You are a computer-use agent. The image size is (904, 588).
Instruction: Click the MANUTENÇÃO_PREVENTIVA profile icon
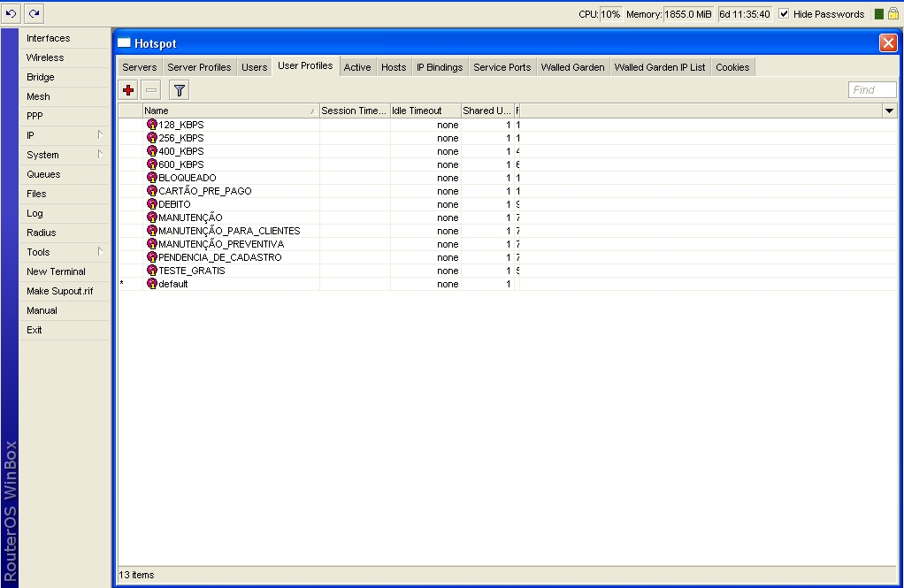[152, 244]
